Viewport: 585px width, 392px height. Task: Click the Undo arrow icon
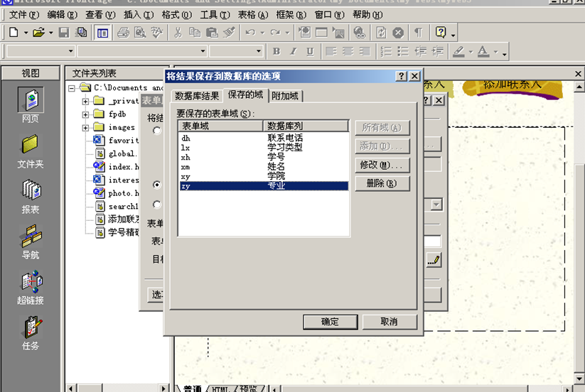point(250,33)
